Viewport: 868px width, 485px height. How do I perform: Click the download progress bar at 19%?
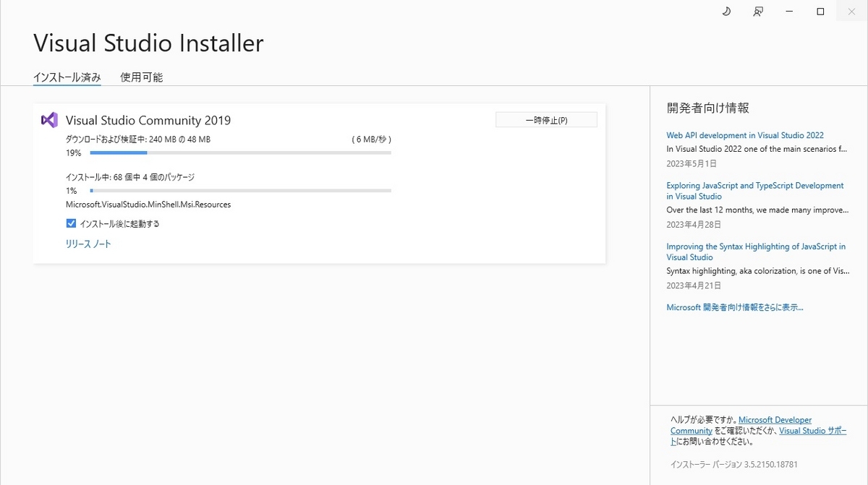click(x=240, y=153)
